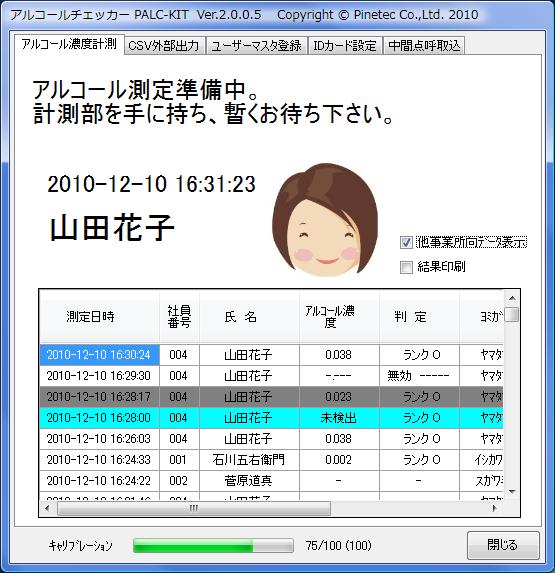Screen dimensions: 555x573
Task: Enable the 結果印刷 checkbox
Action: point(406,267)
